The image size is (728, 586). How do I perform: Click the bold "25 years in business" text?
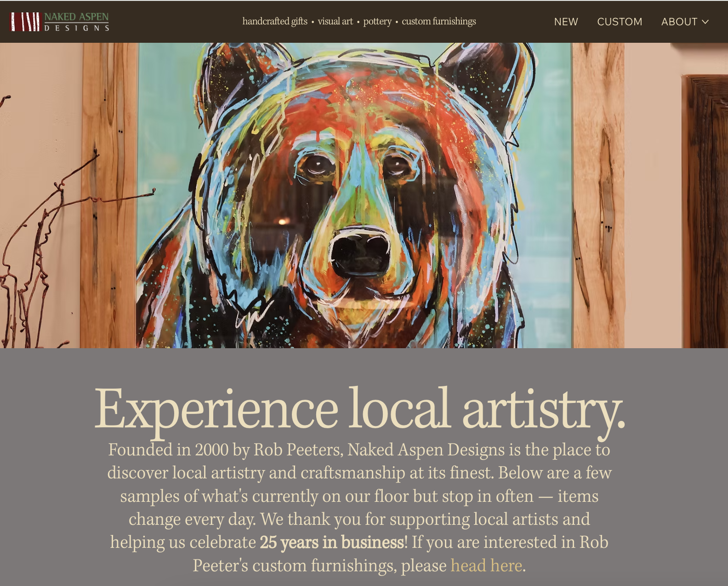pos(332,542)
